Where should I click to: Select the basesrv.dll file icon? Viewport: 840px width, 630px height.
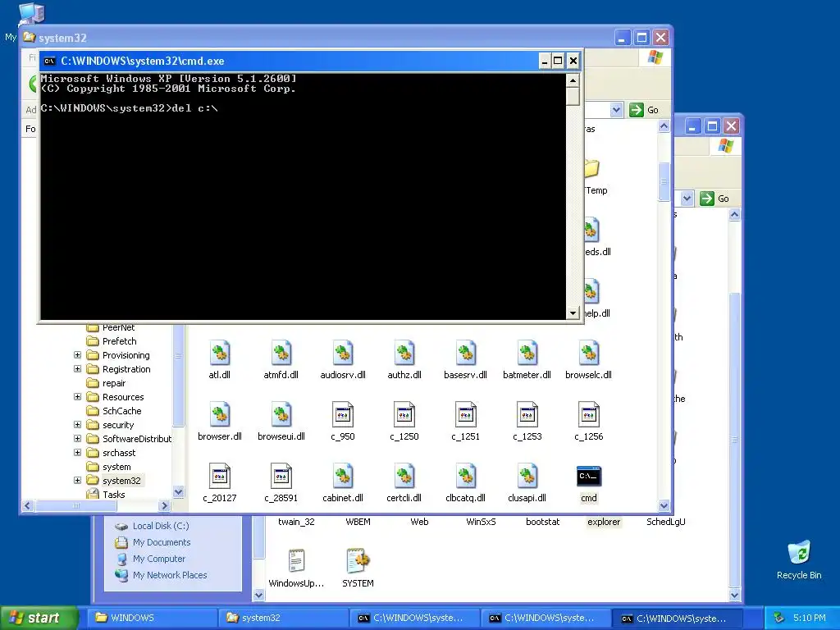(466, 353)
